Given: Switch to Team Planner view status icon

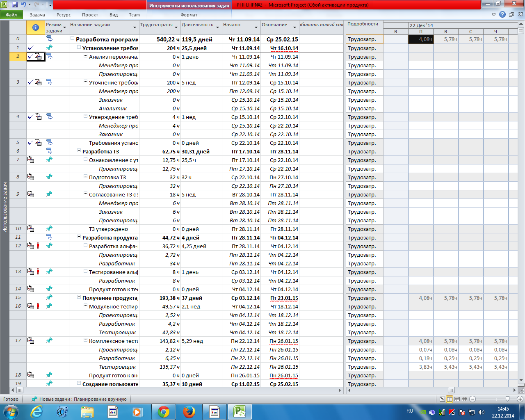Looking at the screenshot, I should coord(457,399).
